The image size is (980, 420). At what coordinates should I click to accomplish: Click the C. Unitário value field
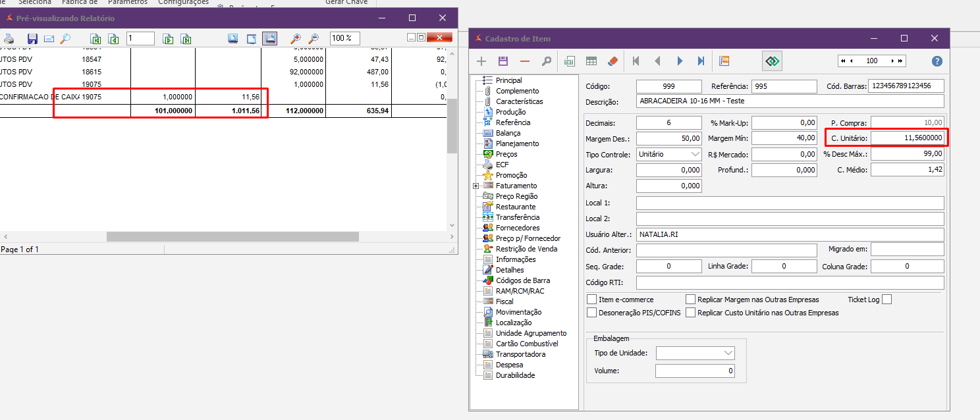(907, 138)
